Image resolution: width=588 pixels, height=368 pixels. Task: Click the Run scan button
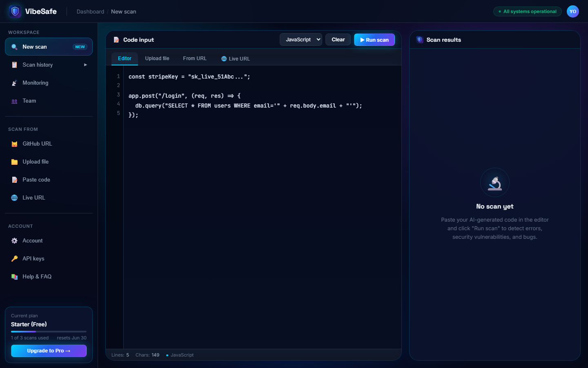pos(374,40)
